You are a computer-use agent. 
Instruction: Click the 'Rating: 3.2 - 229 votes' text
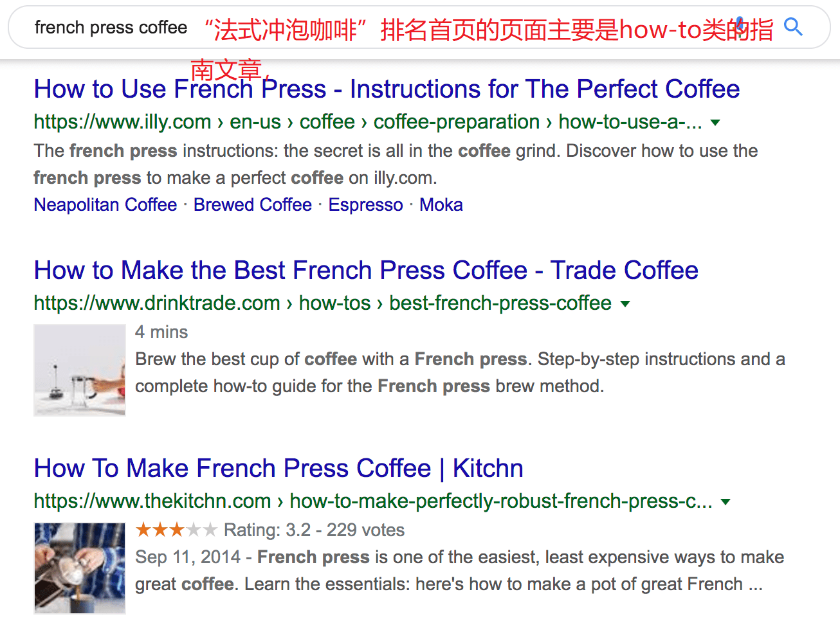click(x=314, y=530)
